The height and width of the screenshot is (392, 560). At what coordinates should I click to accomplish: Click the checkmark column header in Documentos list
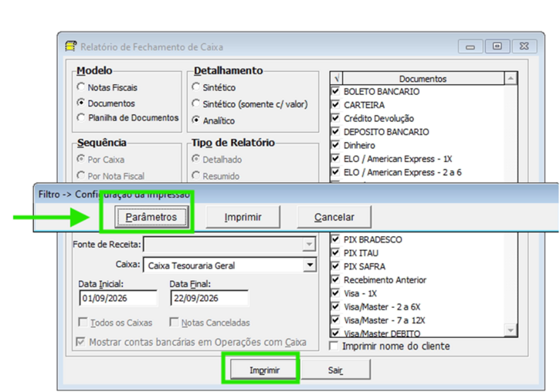pos(337,78)
